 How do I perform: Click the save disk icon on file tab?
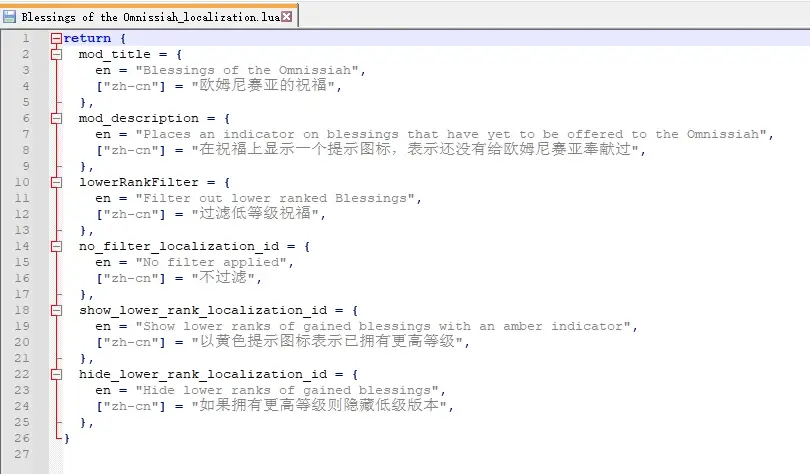9,17
